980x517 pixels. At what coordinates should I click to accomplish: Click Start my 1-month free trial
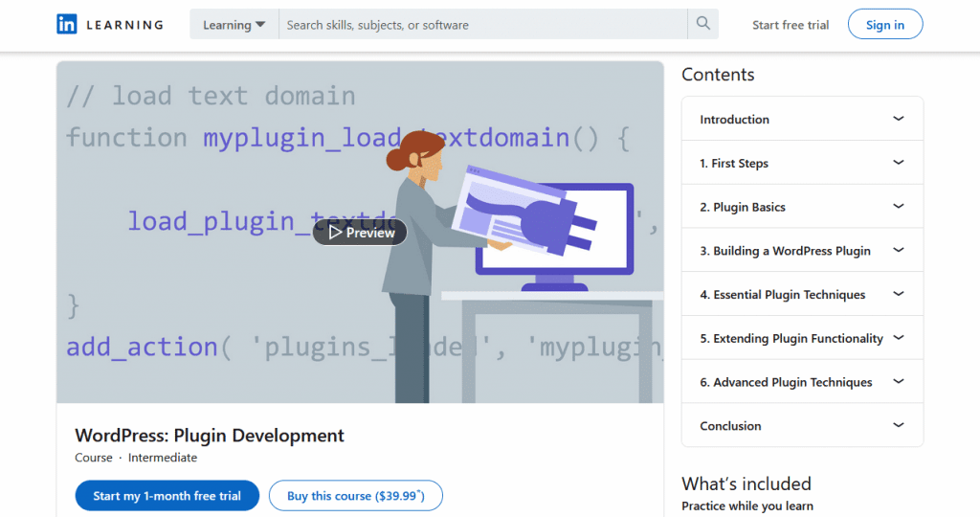167,496
